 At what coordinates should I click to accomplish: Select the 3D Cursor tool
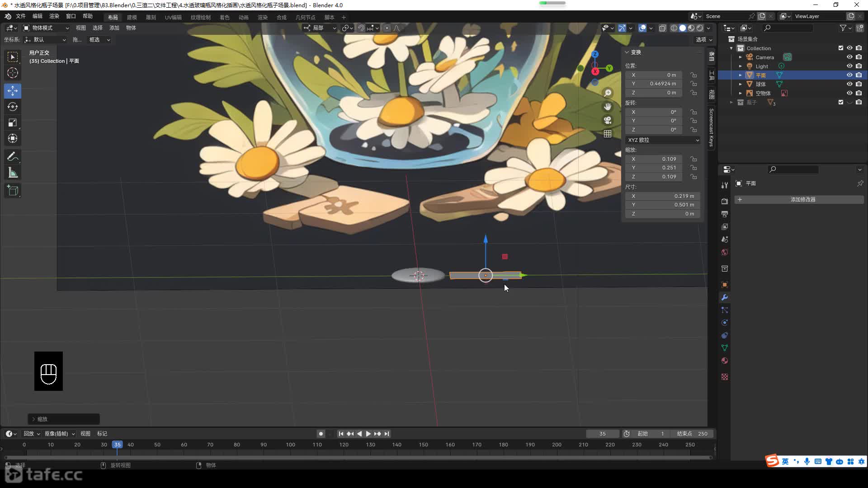tap(13, 73)
